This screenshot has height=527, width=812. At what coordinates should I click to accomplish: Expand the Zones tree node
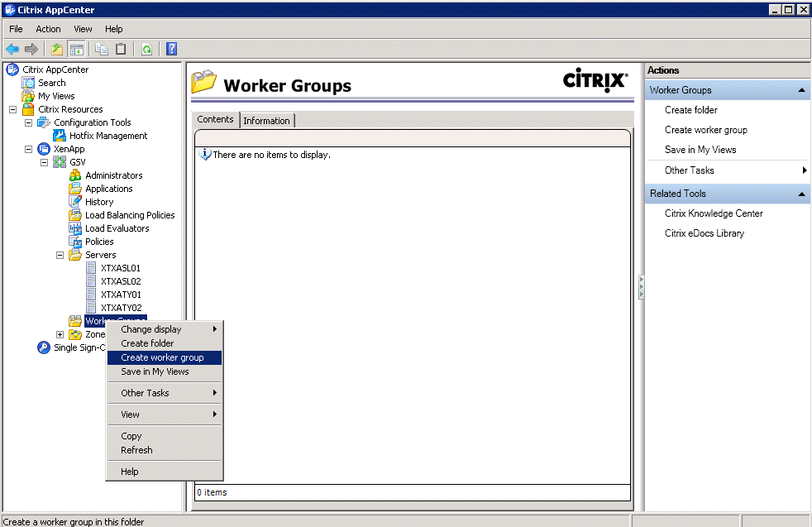[60, 334]
